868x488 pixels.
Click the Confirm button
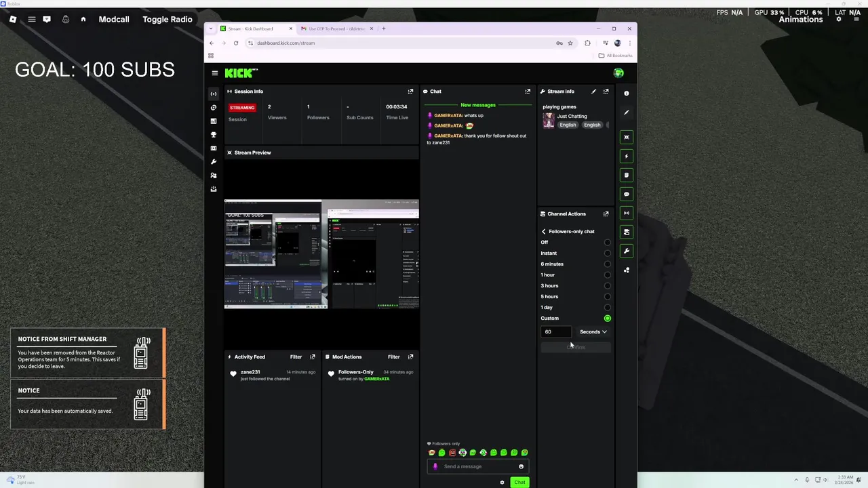(576, 347)
